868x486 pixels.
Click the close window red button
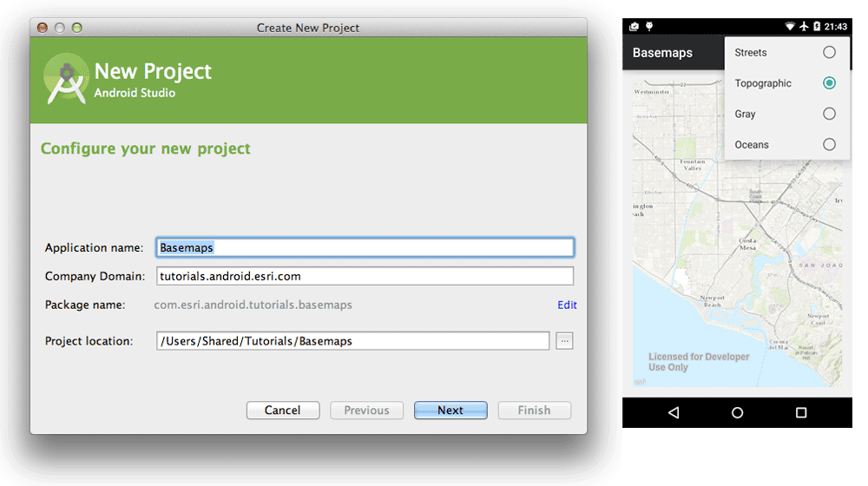click(x=42, y=28)
